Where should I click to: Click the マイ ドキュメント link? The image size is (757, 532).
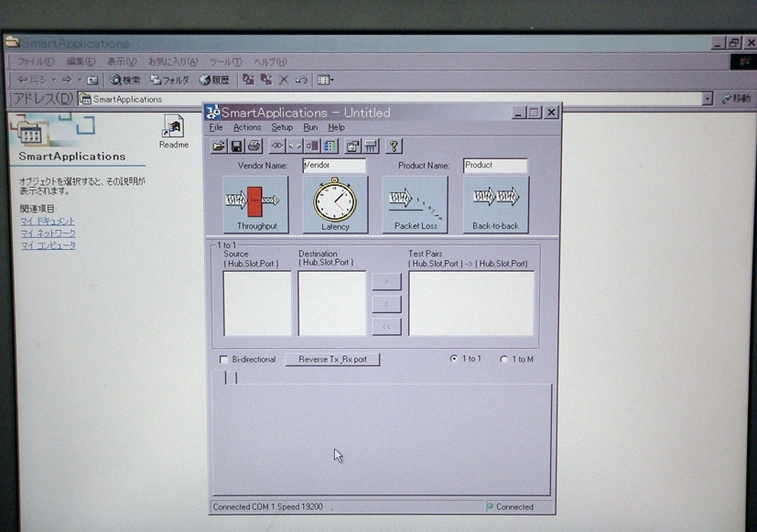point(48,221)
